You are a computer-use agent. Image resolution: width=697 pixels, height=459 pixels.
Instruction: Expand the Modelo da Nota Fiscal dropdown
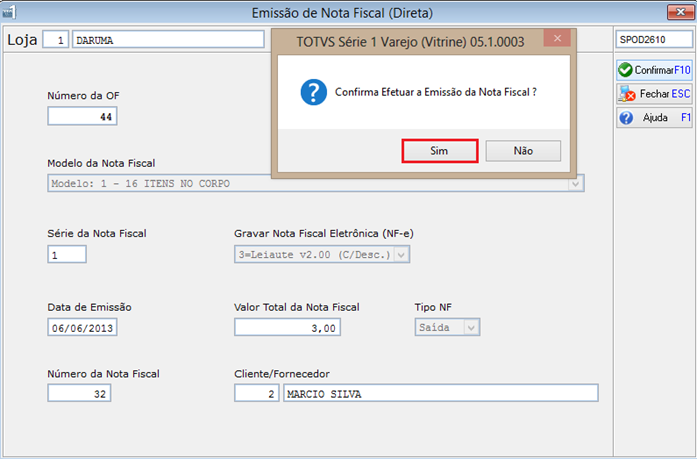(575, 184)
